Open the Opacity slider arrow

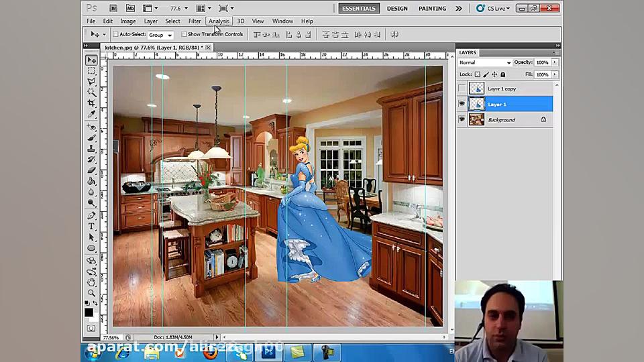[x=555, y=62]
